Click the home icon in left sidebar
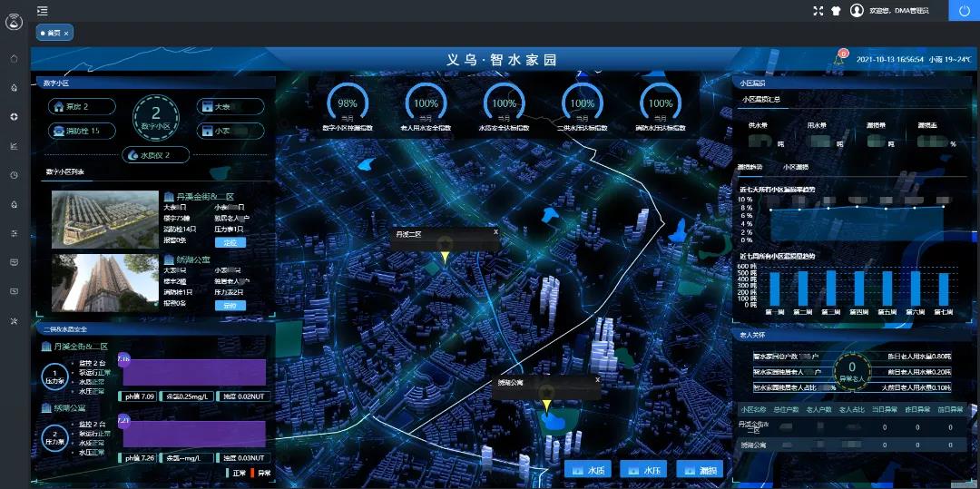This screenshot has width=980, height=489. pos(15,59)
